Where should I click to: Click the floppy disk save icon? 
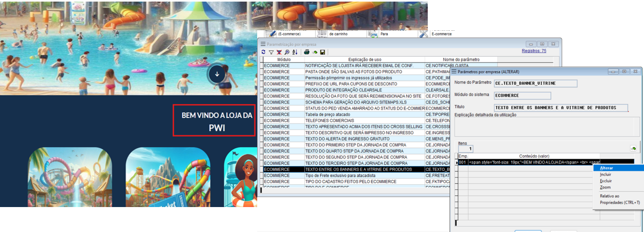tap(323, 52)
